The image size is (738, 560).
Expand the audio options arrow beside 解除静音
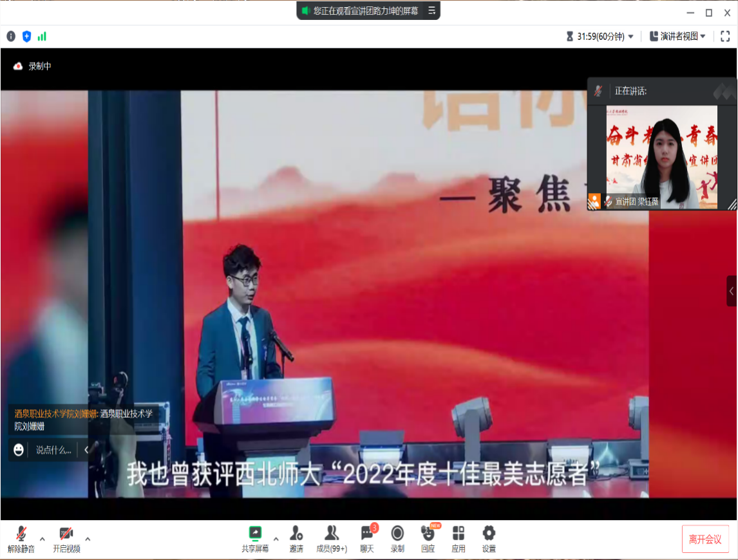point(43,539)
